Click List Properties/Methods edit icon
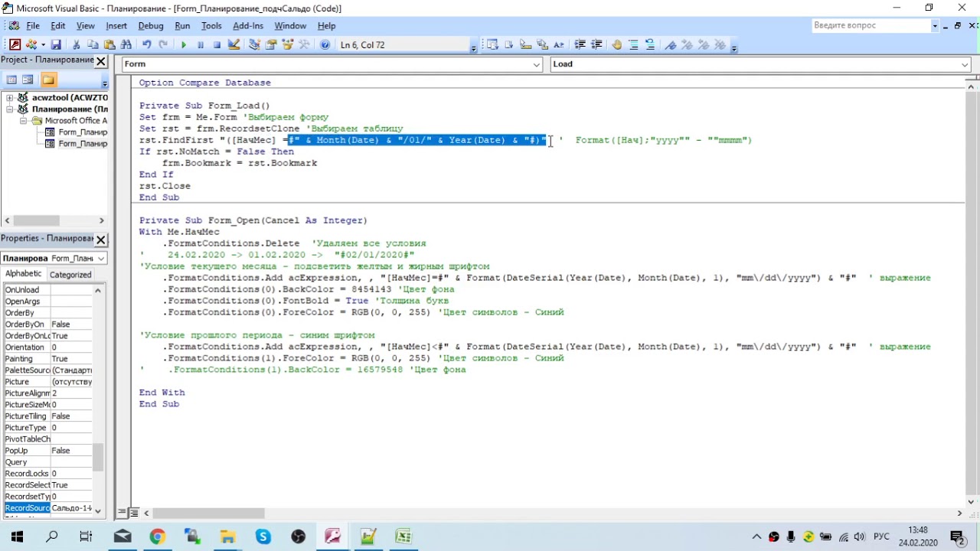Image resolution: width=980 pixels, height=551 pixels. [x=492, y=45]
